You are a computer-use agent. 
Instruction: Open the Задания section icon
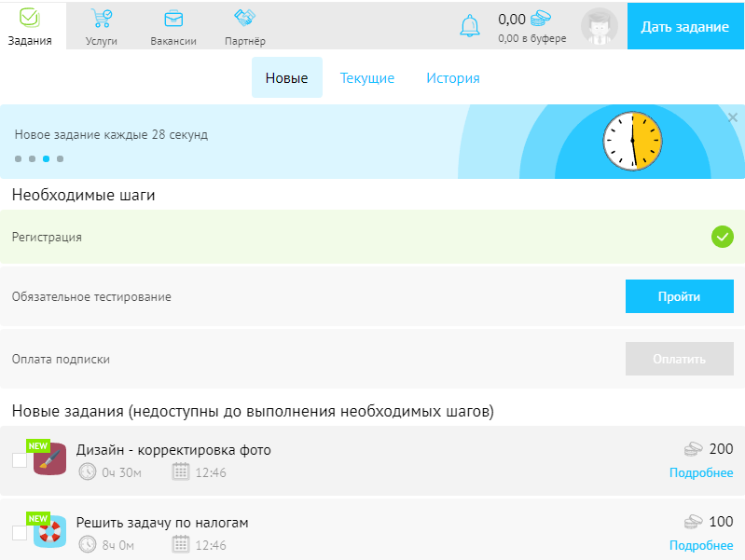(30, 18)
